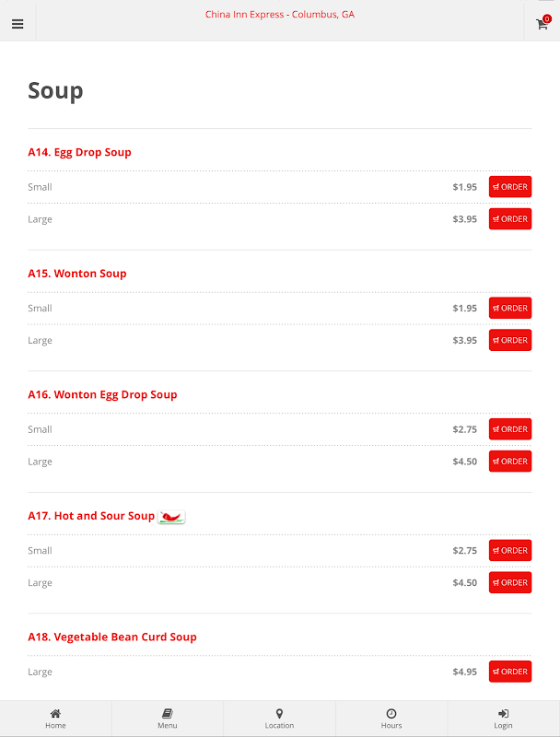Click the spicy chili pepper icon
This screenshot has width=560, height=737.
(171, 517)
